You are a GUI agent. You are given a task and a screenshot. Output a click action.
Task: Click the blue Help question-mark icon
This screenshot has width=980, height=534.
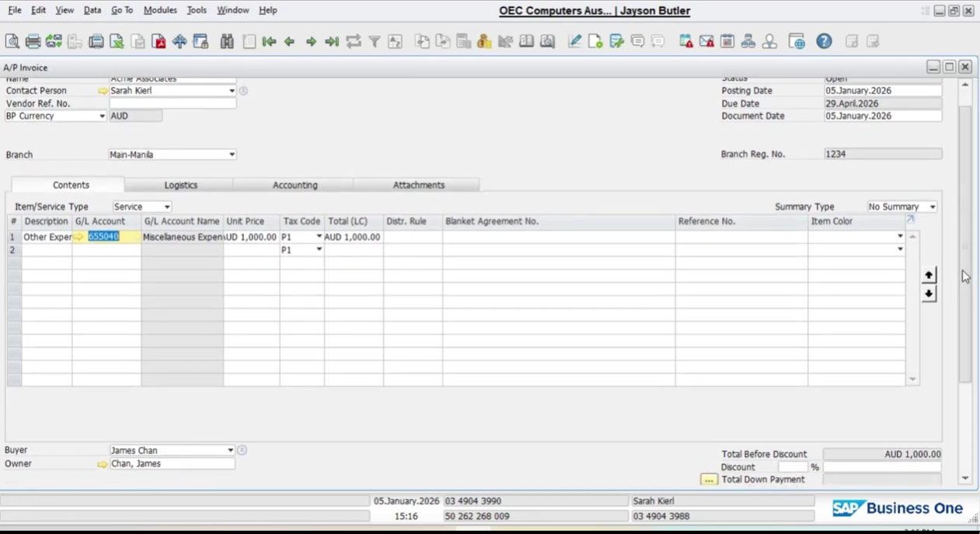point(824,41)
